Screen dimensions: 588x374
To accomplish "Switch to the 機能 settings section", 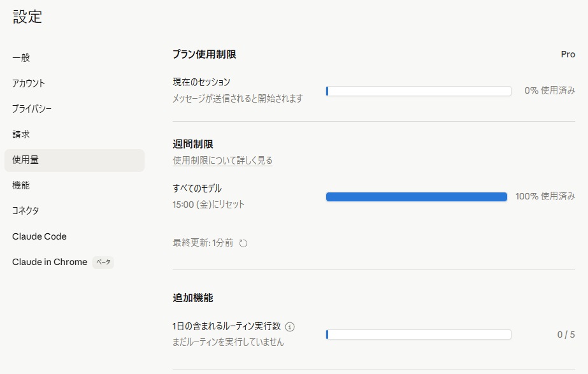I will pos(21,185).
